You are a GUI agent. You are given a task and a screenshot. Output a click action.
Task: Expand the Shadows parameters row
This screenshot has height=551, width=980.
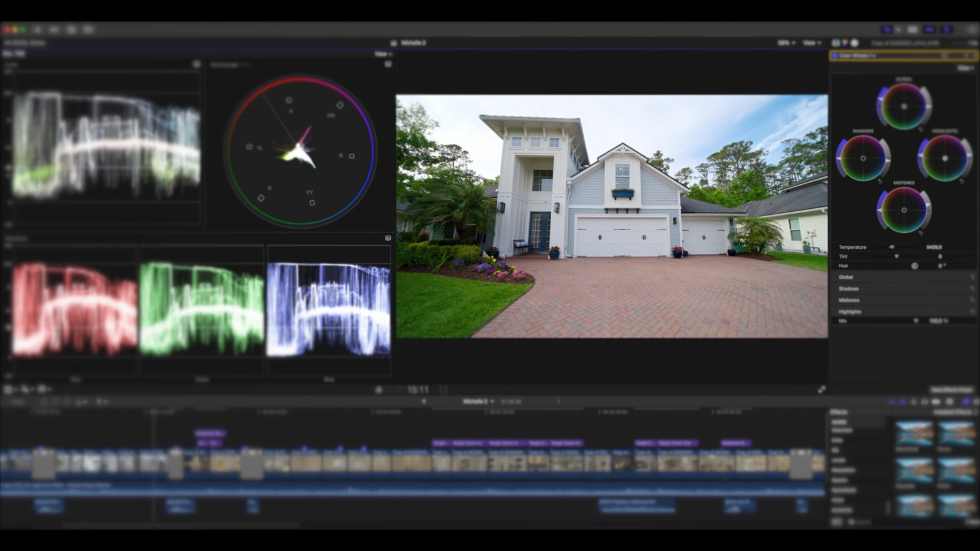pyautogui.click(x=848, y=288)
